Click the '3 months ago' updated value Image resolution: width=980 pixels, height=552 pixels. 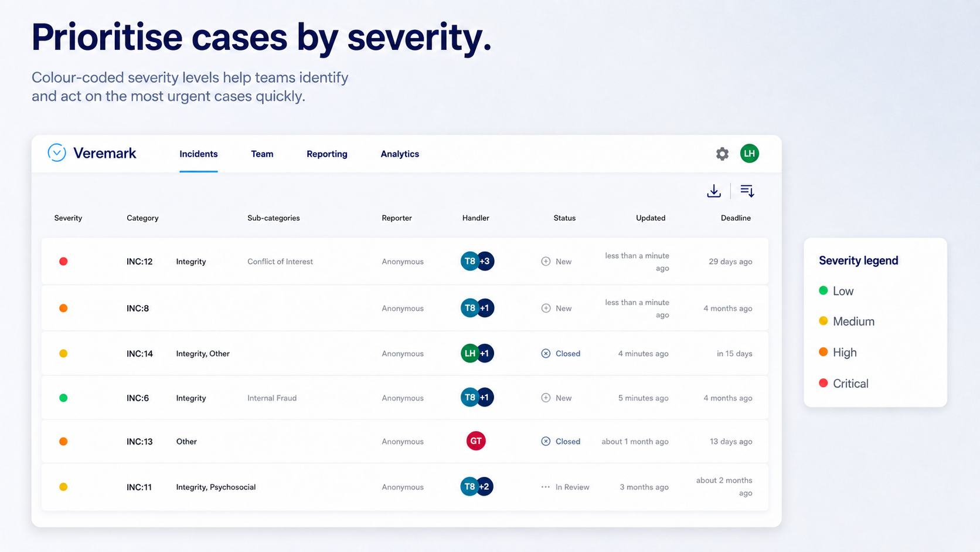pyautogui.click(x=644, y=487)
